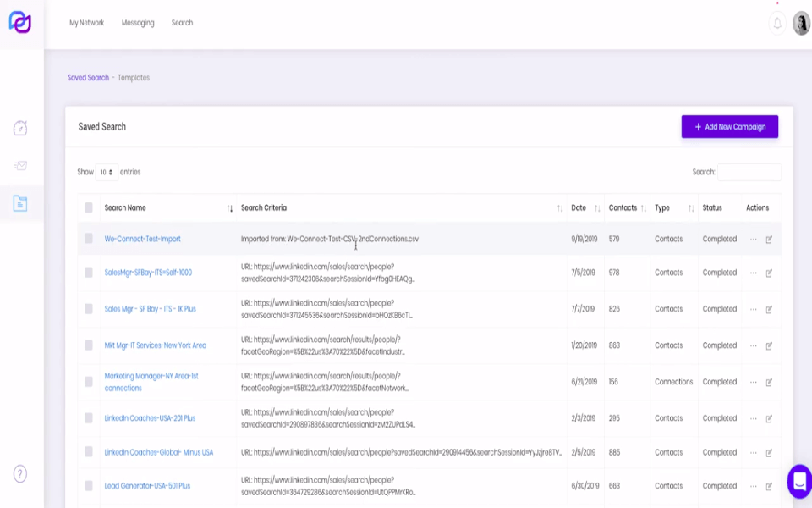812x508 pixels.
Task: Click the Status column header
Action: (712, 208)
